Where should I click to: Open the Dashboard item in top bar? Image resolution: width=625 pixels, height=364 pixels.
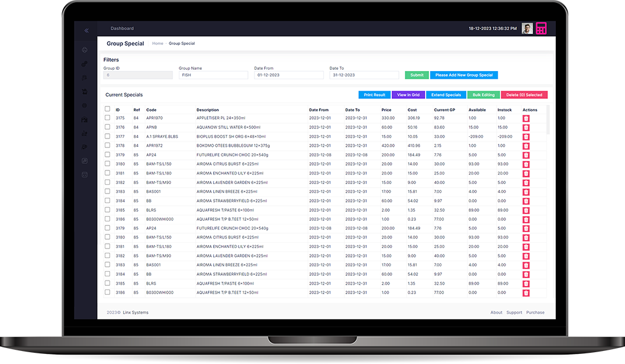click(122, 28)
